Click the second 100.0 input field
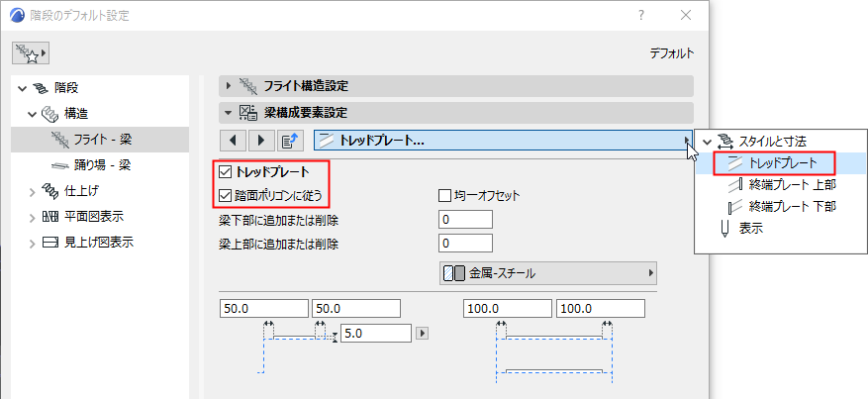This screenshot has width=868, height=399. tap(601, 308)
